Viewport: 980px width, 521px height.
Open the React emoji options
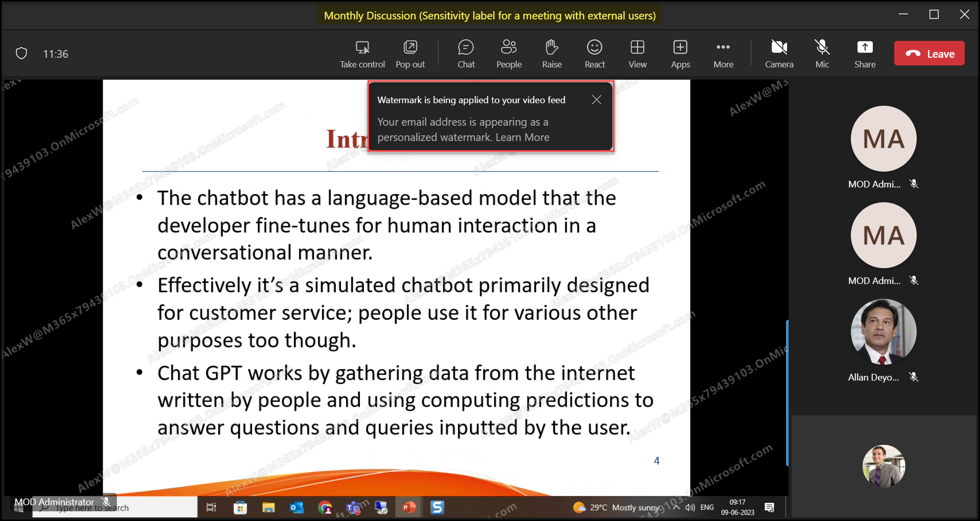[x=594, y=48]
